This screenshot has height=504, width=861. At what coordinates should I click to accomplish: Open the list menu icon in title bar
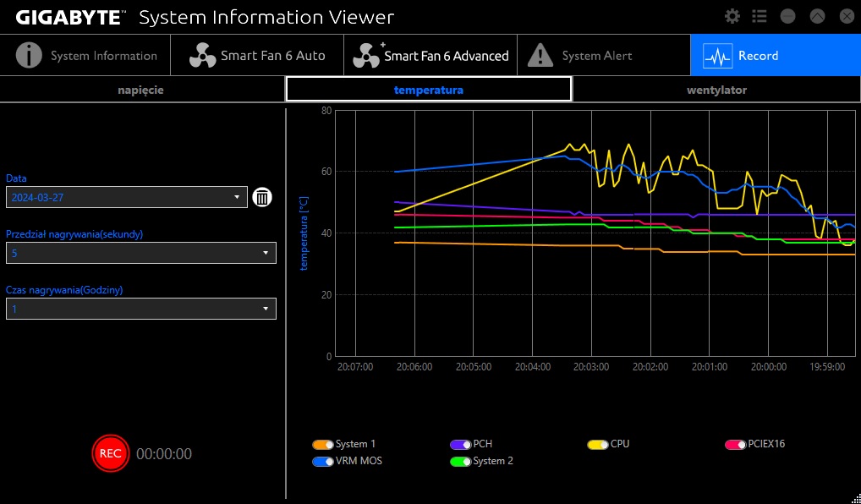click(x=760, y=16)
